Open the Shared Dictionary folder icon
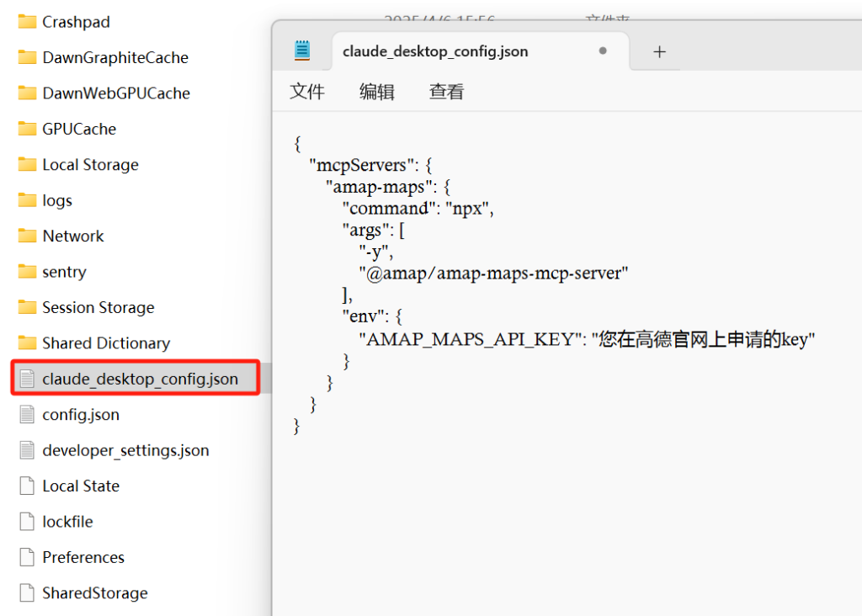862x616 pixels. [x=27, y=343]
